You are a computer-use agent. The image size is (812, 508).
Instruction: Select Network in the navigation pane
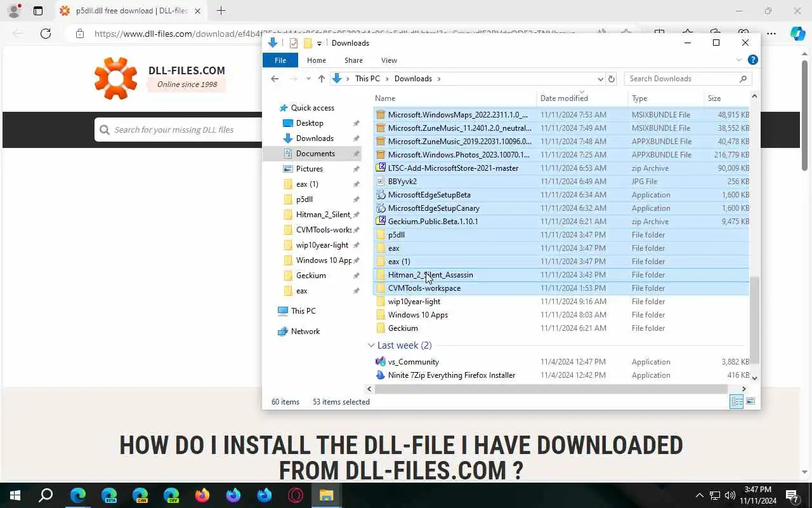[305, 331]
